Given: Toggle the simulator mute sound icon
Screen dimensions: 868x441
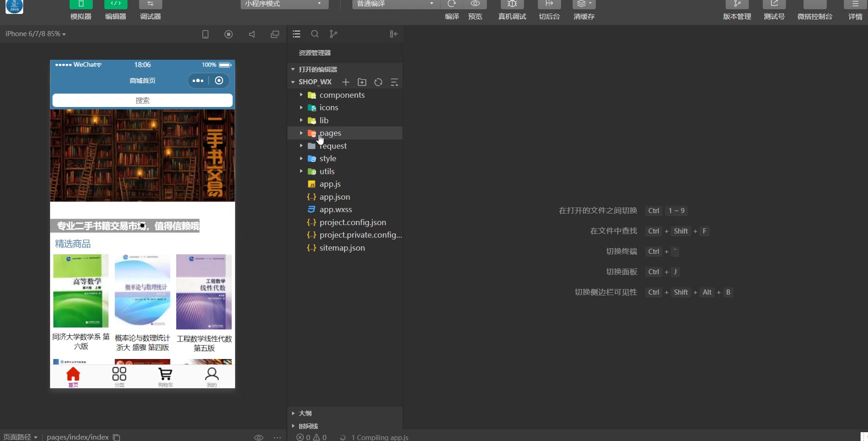Looking at the screenshot, I should [252, 34].
